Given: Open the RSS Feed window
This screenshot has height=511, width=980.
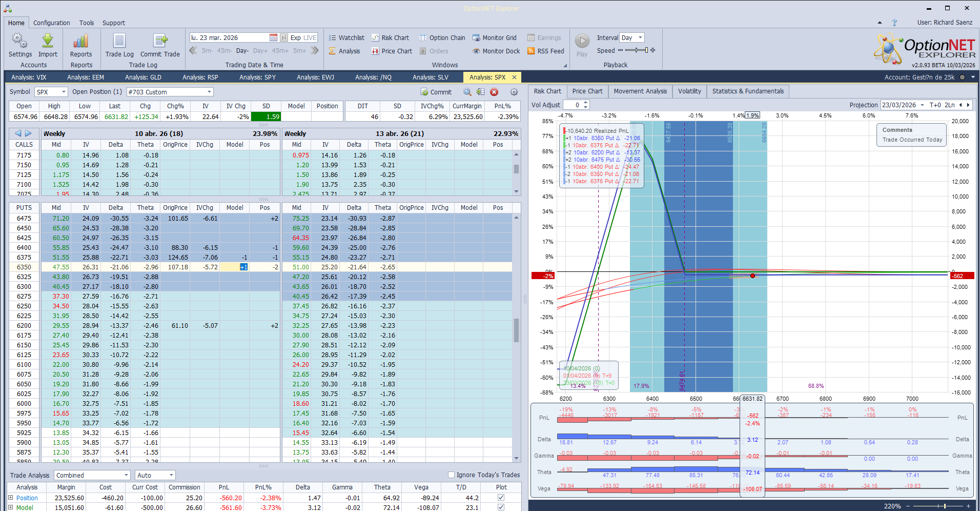Looking at the screenshot, I should coord(545,51).
